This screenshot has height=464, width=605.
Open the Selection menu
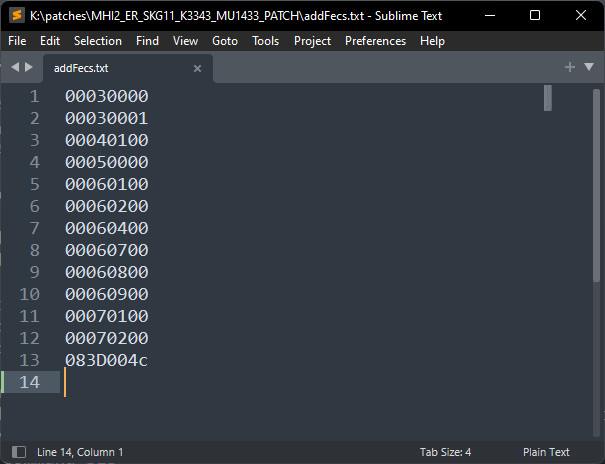point(98,41)
